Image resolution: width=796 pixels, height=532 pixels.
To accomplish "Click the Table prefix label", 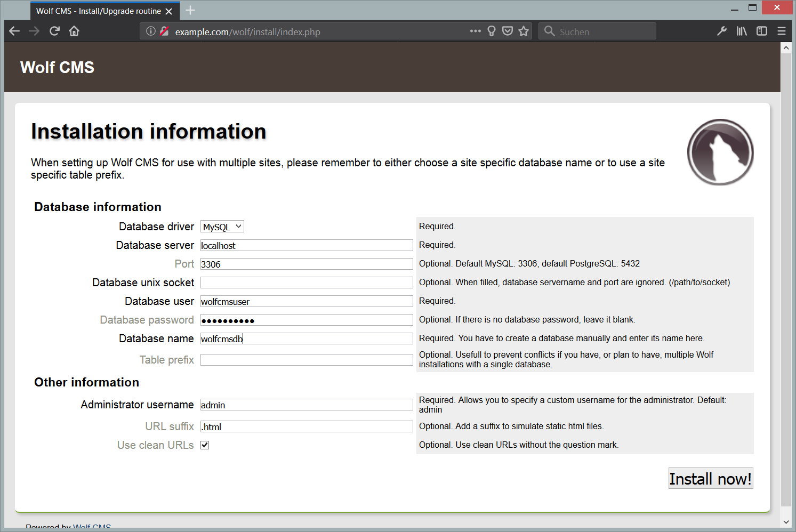I will (167, 360).
